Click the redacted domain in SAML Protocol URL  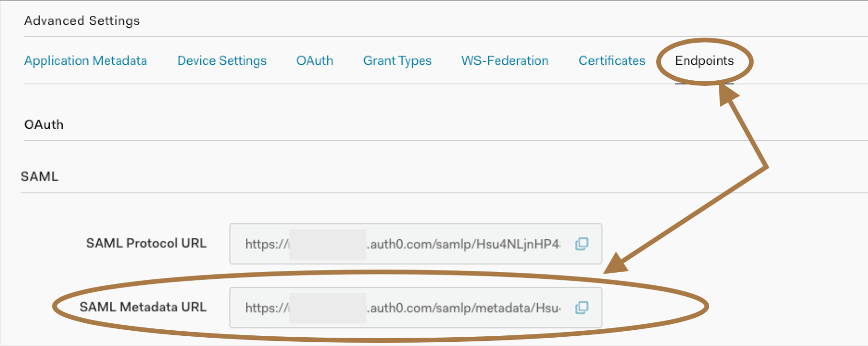pyautogui.click(x=327, y=244)
